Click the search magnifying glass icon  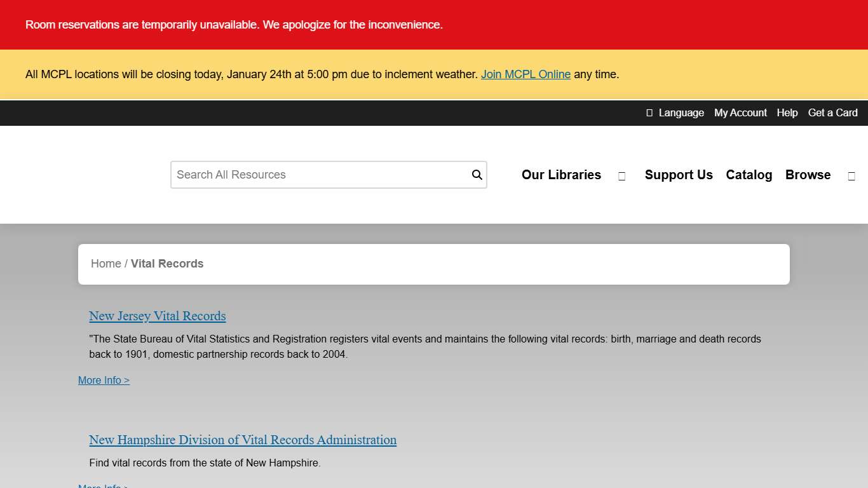477,174
